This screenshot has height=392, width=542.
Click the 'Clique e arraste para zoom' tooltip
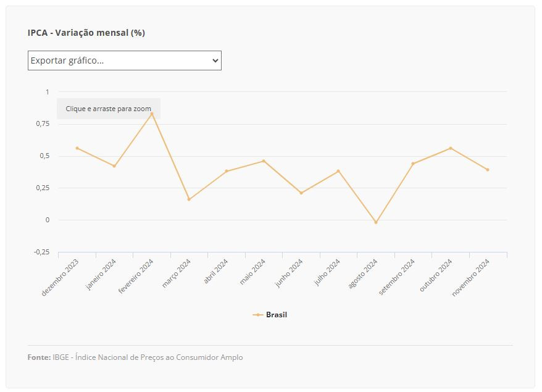(x=109, y=109)
